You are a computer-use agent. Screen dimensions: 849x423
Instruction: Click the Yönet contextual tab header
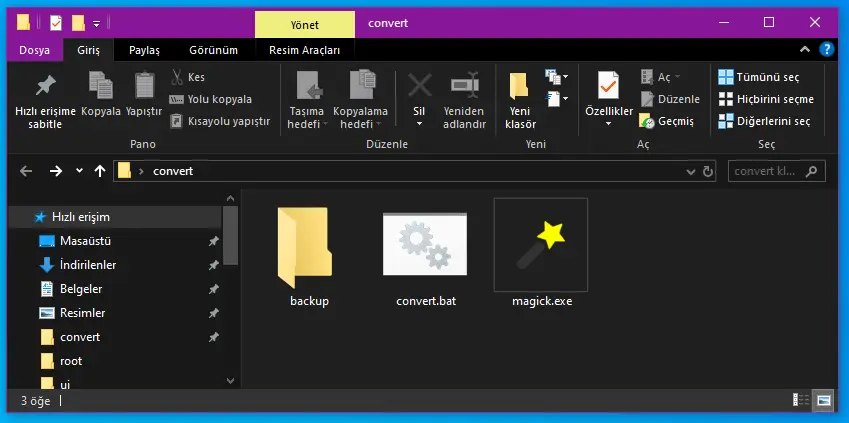305,24
